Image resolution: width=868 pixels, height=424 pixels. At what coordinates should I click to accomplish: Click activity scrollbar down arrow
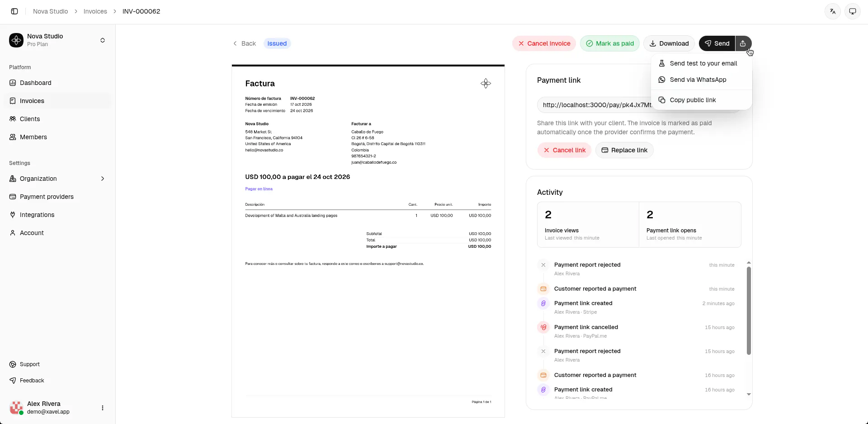[749, 395]
